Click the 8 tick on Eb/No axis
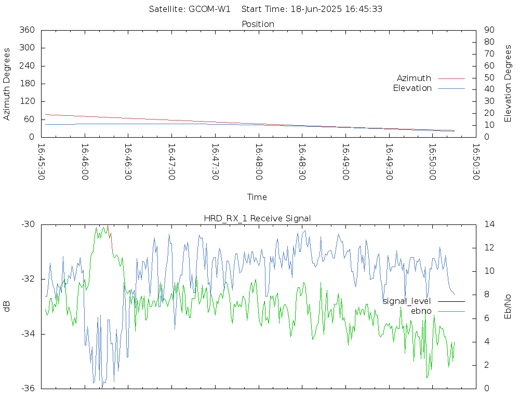Image resolution: width=532 pixels, height=399 pixels. tap(487, 295)
